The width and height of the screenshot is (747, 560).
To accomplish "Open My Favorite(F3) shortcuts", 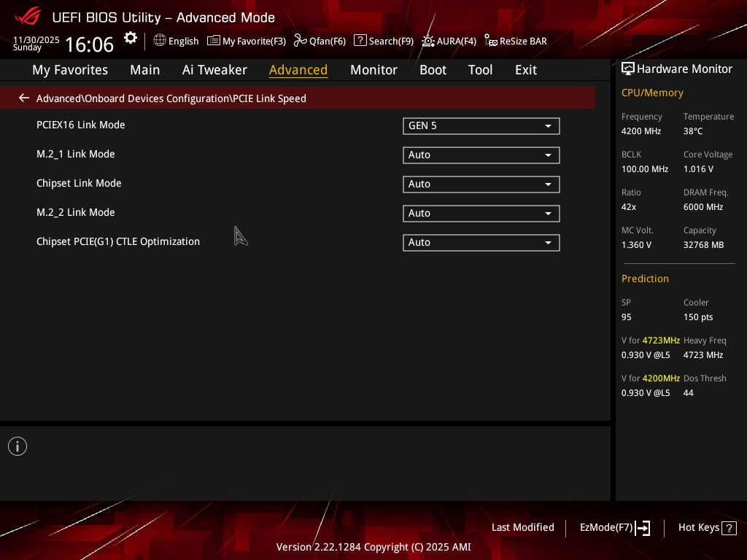I will click(x=246, y=41).
